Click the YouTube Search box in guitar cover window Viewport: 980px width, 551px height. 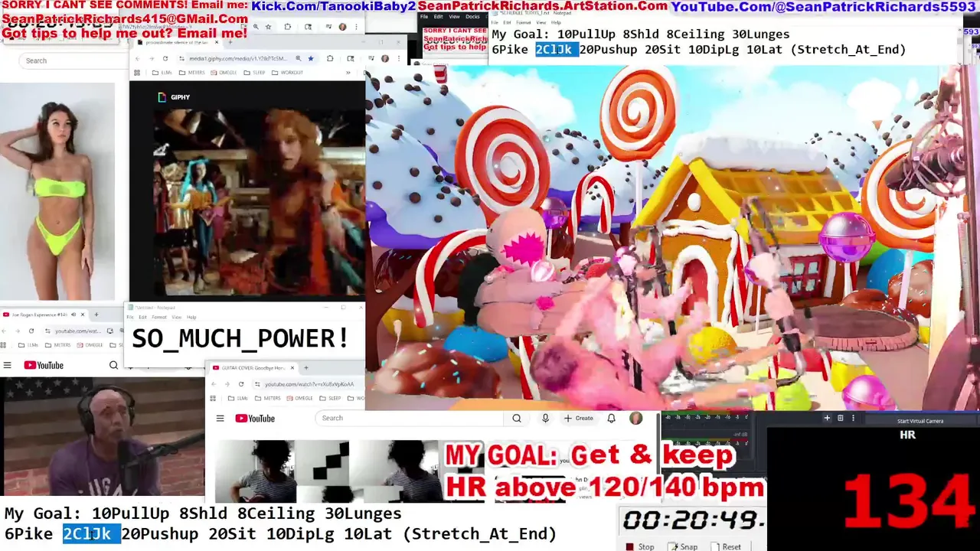[x=410, y=418]
